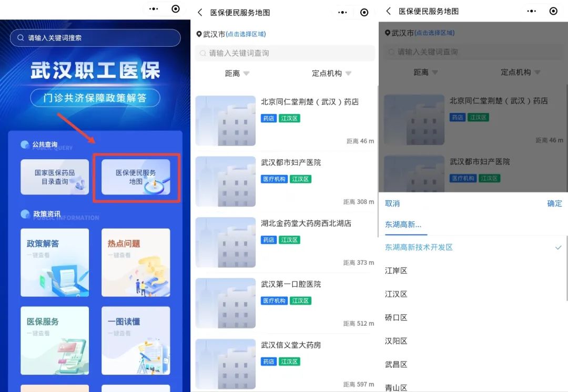Open the thumbnail for 武汉都市妇产医院 on the middle screen
Image resolution: width=568 pixels, height=392 pixels.
click(x=225, y=181)
